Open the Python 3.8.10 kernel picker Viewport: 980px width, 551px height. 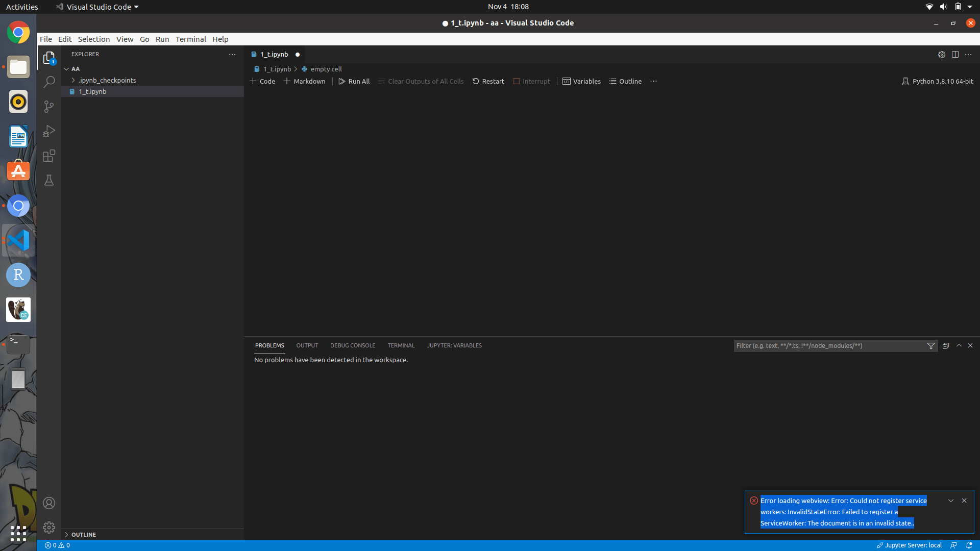(x=938, y=81)
